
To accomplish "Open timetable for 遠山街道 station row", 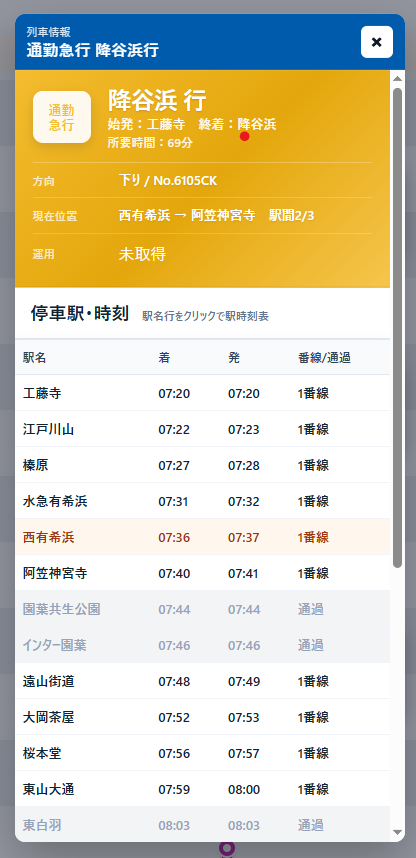I will coord(203,681).
